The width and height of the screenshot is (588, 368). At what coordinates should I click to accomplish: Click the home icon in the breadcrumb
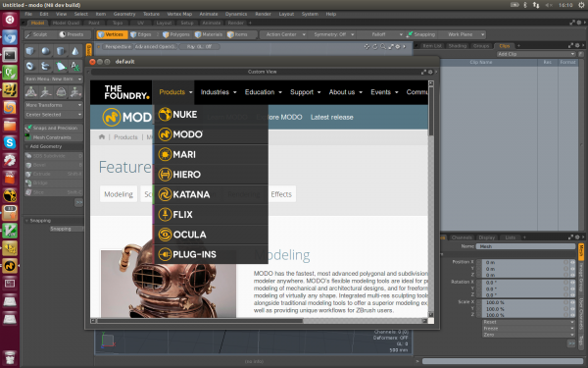coord(102,137)
